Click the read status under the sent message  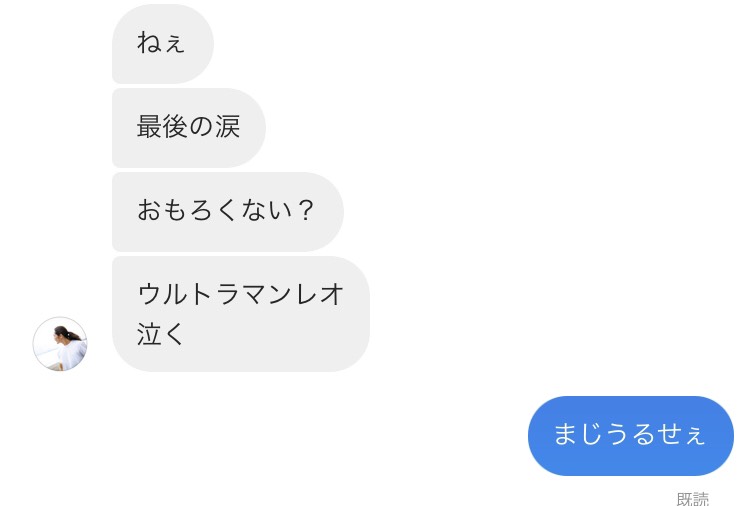(x=692, y=499)
